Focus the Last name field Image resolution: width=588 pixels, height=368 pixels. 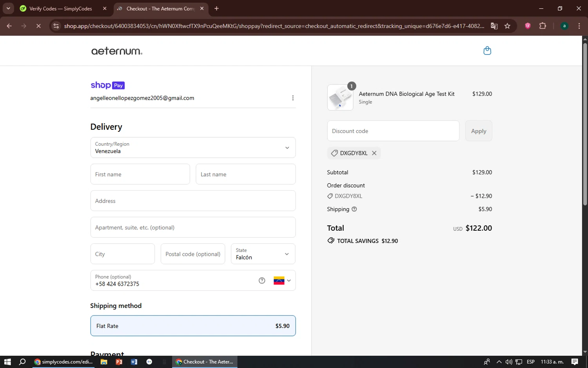pos(246,174)
